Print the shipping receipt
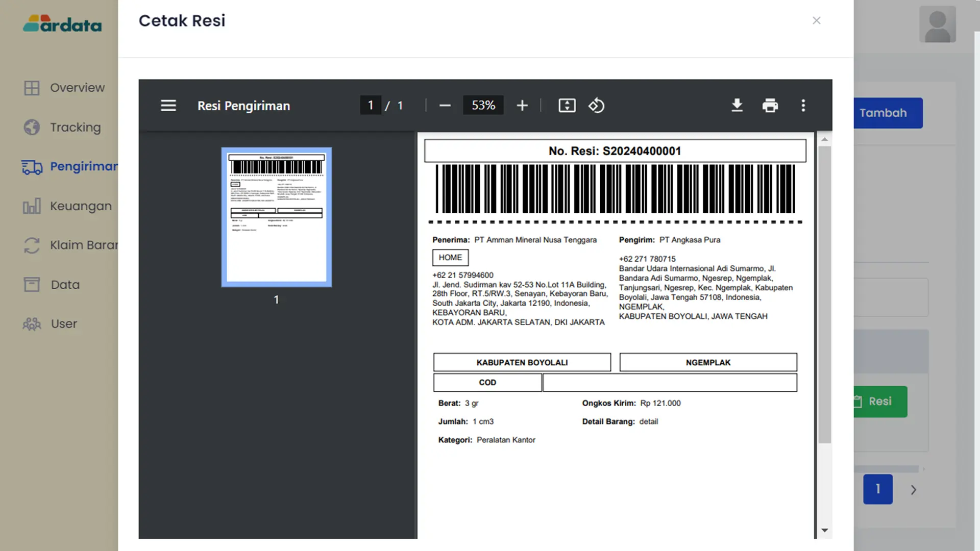Image resolution: width=980 pixels, height=551 pixels. click(x=770, y=106)
